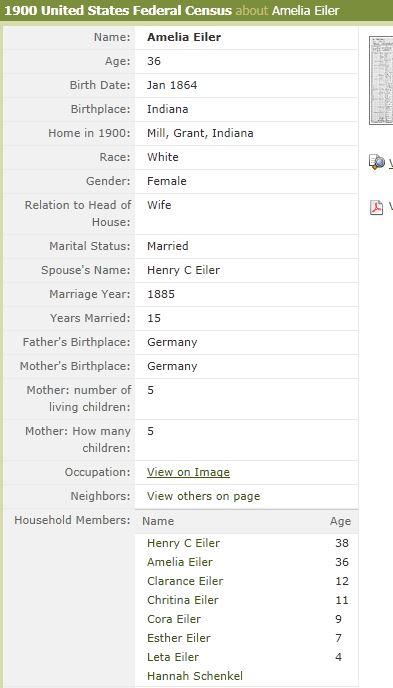Viewport: 393px width, 688px height.
Task: Open Henry C Eiler household member
Action: (x=183, y=543)
